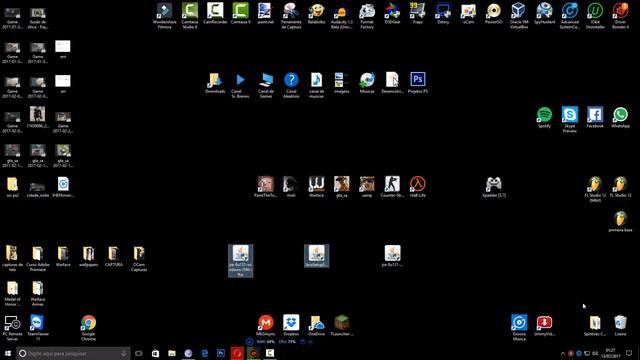The image size is (640, 360).
Task: Open the Facebook desktop icon
Action: point(595,118)
